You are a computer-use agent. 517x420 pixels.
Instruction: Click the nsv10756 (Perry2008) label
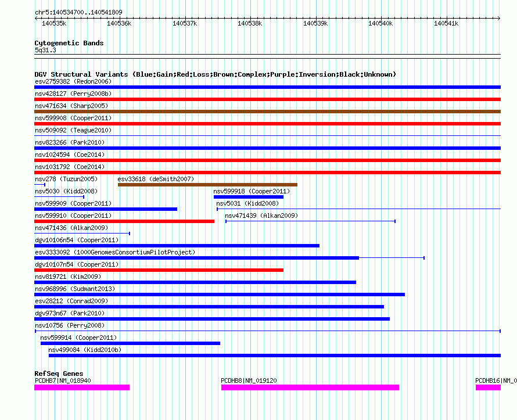coord(70,325)
